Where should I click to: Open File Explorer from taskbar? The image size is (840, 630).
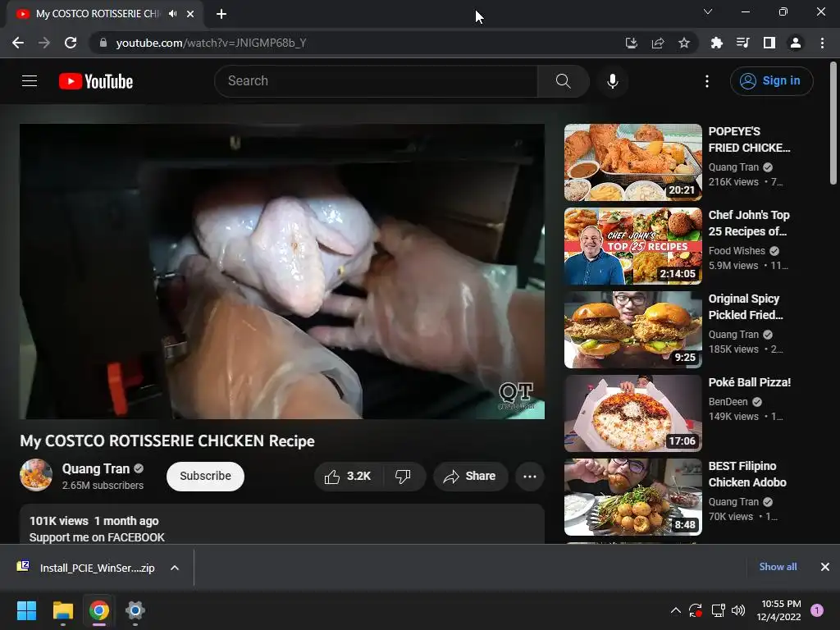point(62,610)
